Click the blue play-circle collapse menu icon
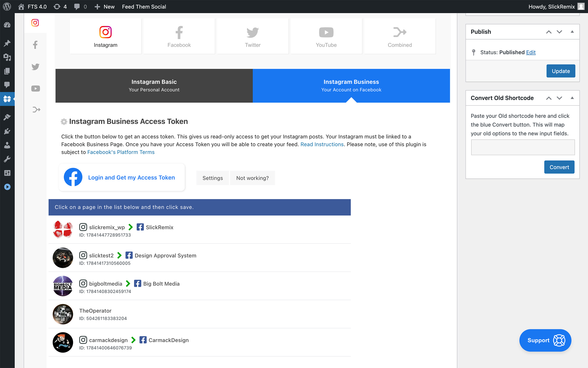 click(7, 187)
